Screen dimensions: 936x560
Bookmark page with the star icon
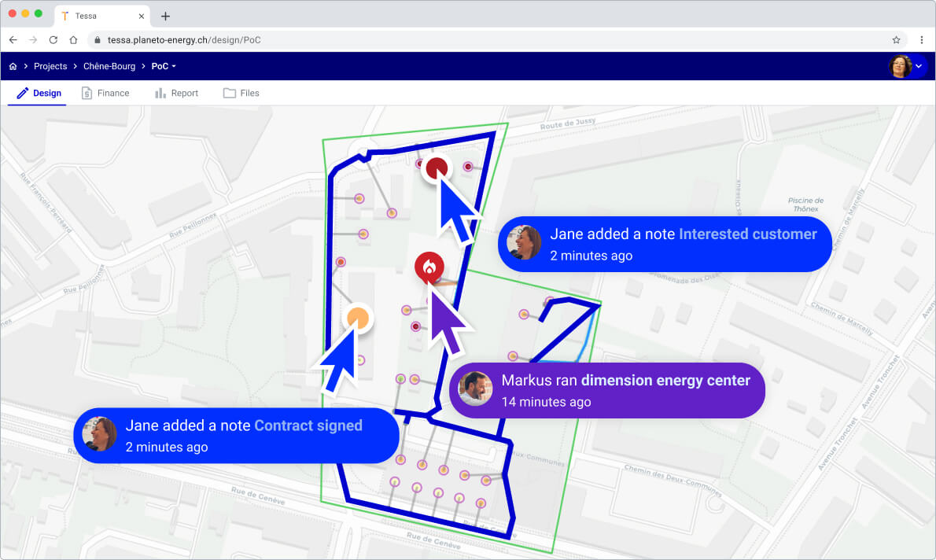(896, 39)
